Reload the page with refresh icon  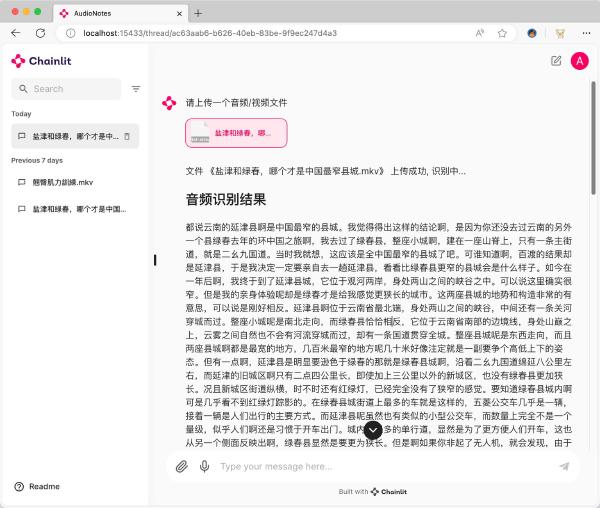click(40, 33)
